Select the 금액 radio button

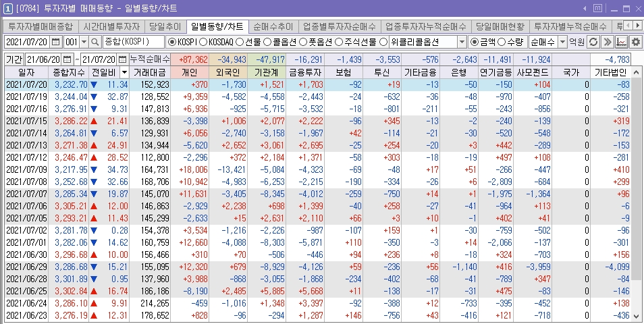point(475,41)
